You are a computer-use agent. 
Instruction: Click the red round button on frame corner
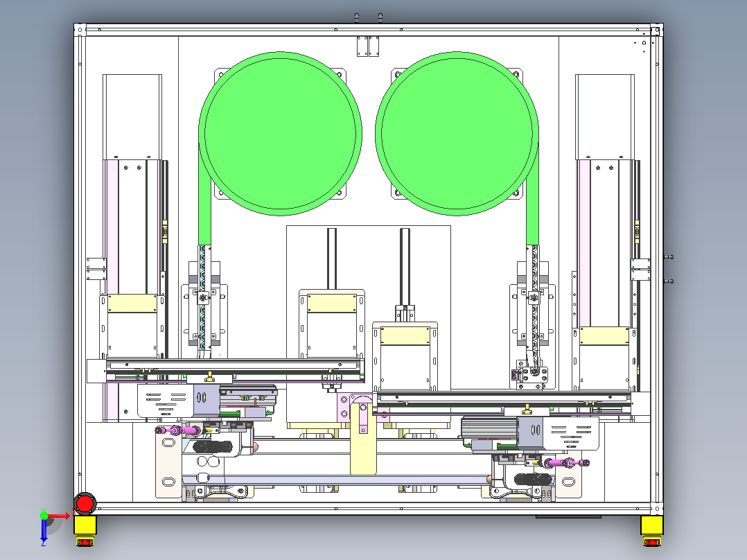[x=85, y=504]
